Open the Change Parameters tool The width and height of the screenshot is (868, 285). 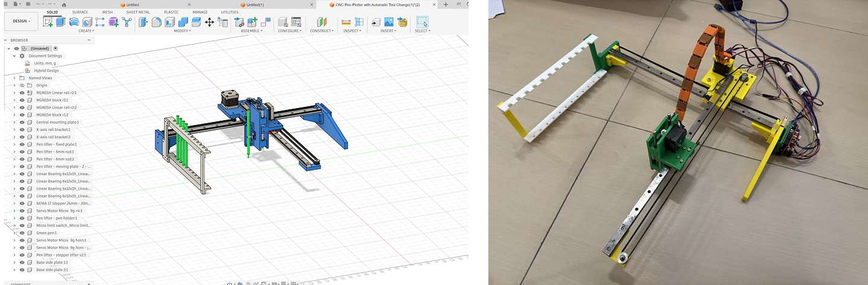pos(222,22)
